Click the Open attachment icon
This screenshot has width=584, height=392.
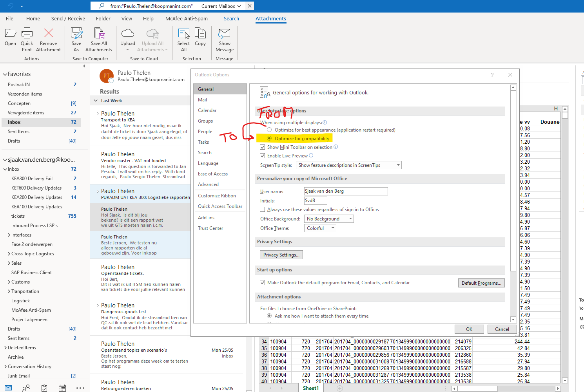11,33
